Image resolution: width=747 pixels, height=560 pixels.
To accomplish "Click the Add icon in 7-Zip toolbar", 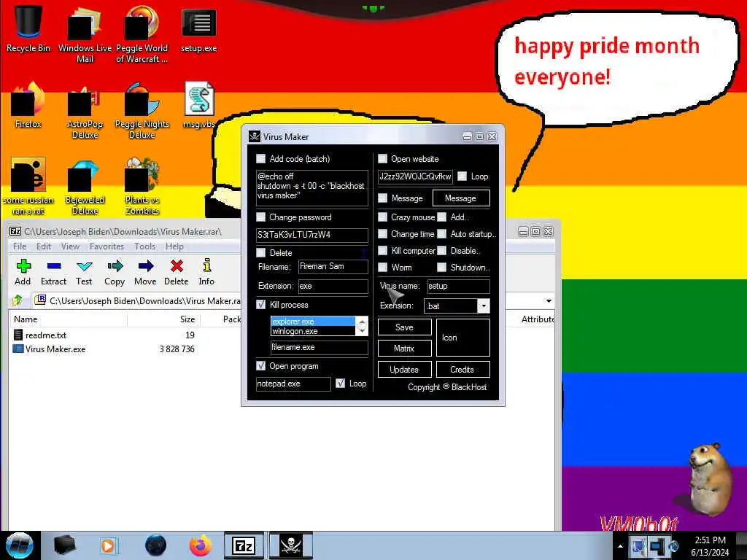I will point(23,272).
